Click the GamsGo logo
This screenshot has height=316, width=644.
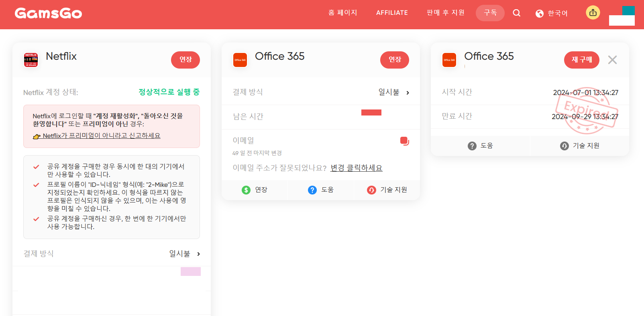click(48, 13)
